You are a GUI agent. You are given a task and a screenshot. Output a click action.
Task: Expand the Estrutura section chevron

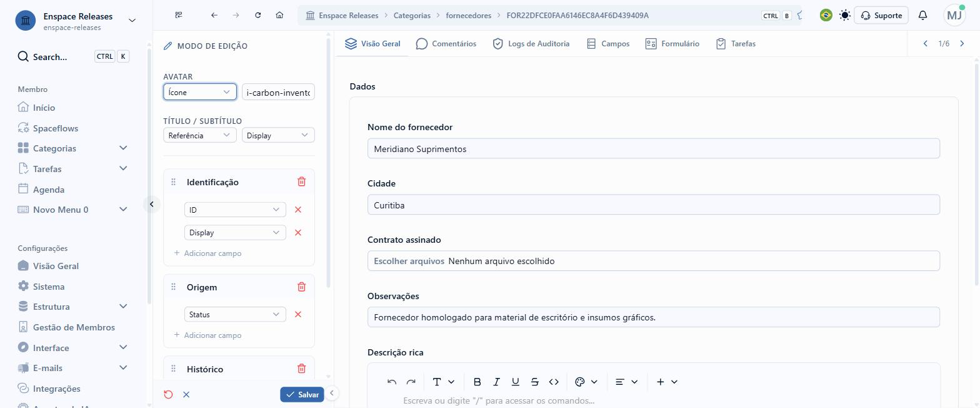[x=123, y=307]
